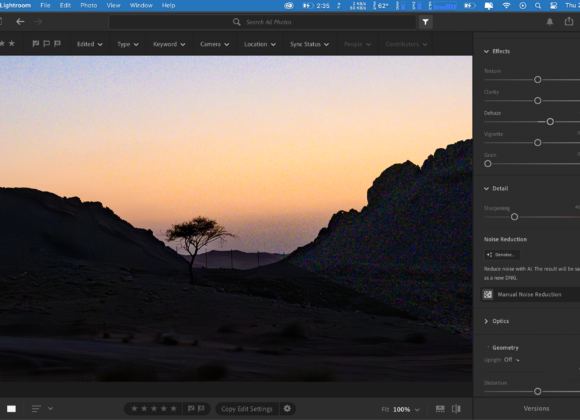
Task: Click the Now Playing menu bar icon
Action: pyautogui.click(x=522, y=5)
